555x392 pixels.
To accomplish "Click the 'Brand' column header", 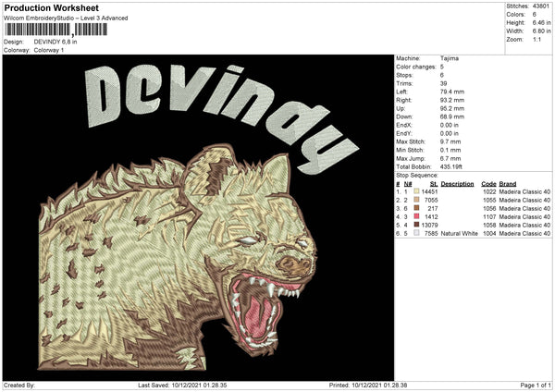I will [508, 184].
